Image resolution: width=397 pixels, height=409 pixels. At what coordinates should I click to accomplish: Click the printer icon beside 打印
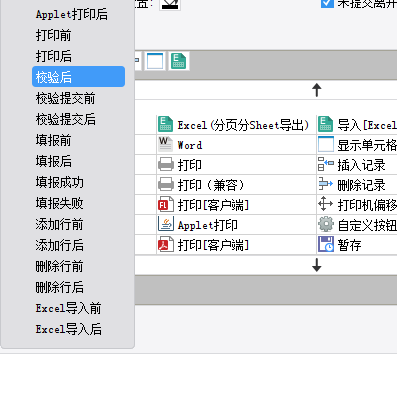pyautogui.click(x=166, y=164)
